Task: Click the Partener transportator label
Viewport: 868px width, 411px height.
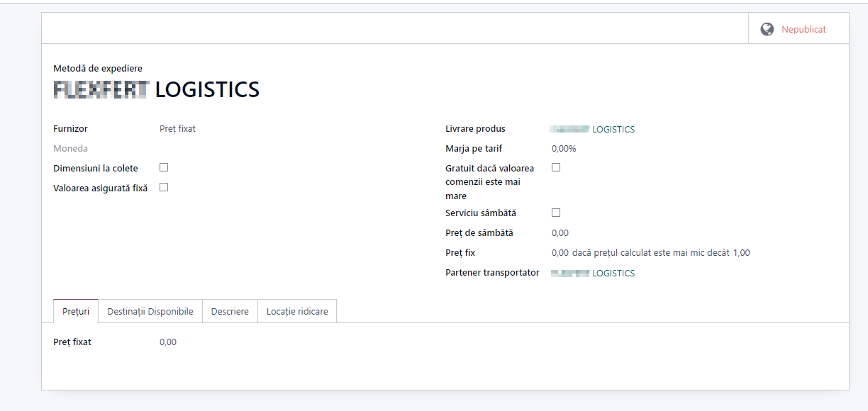Action: (492, 273)
